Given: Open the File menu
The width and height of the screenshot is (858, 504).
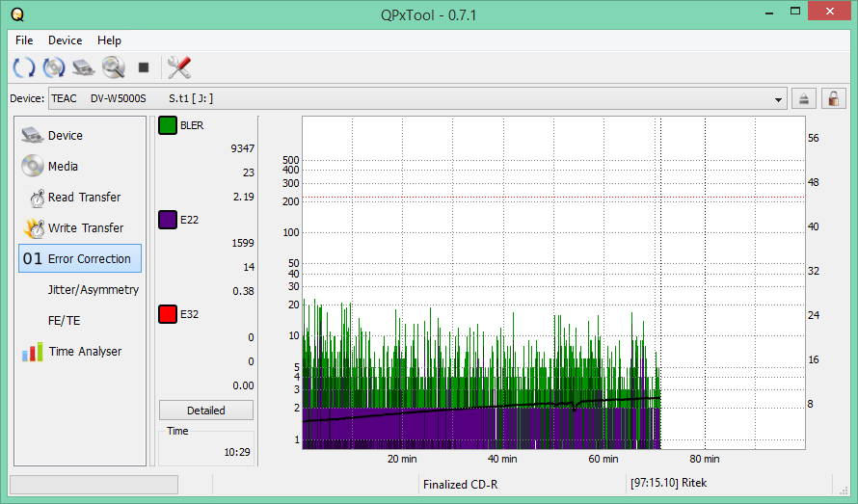Looking at the screenshot, I should pos(24,40).
